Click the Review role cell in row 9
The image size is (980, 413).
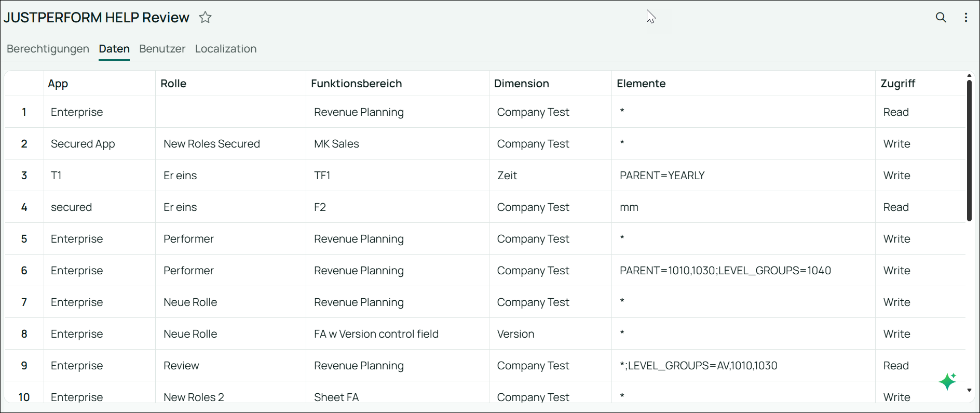(x=230, y=366)
